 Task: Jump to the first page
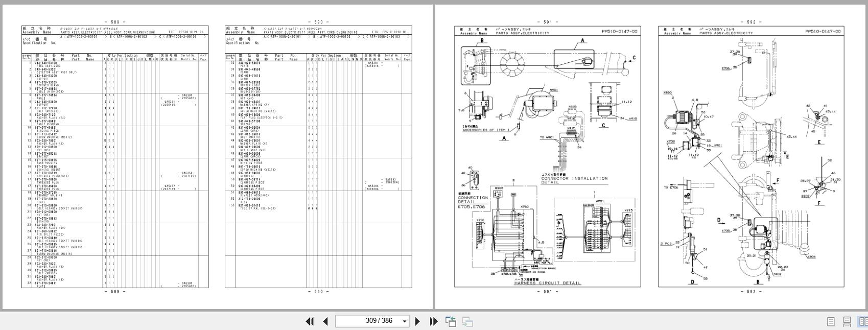[310, 321]
